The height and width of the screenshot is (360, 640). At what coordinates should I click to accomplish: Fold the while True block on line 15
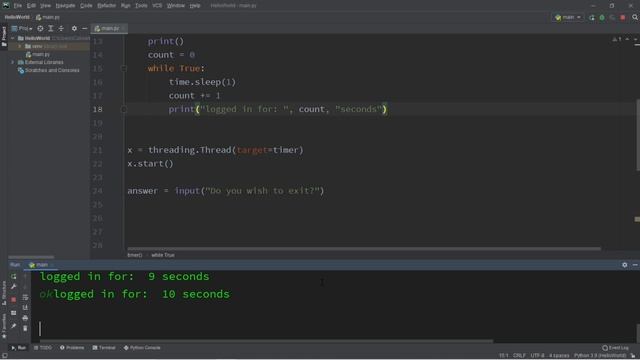[124, 69]
